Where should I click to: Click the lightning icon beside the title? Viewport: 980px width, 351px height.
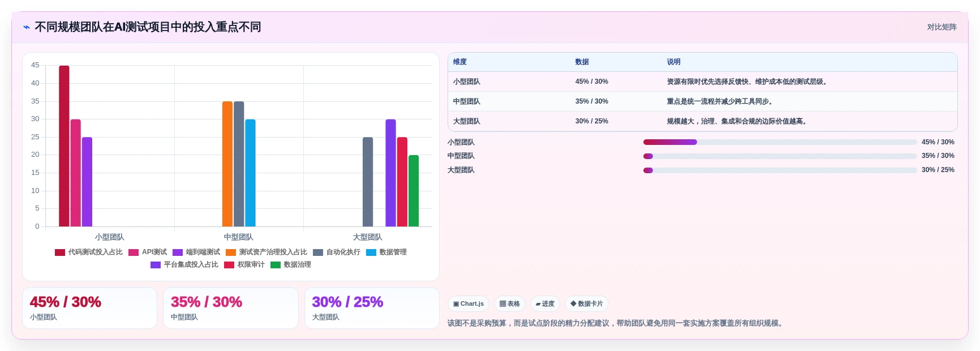pos(27,27)
